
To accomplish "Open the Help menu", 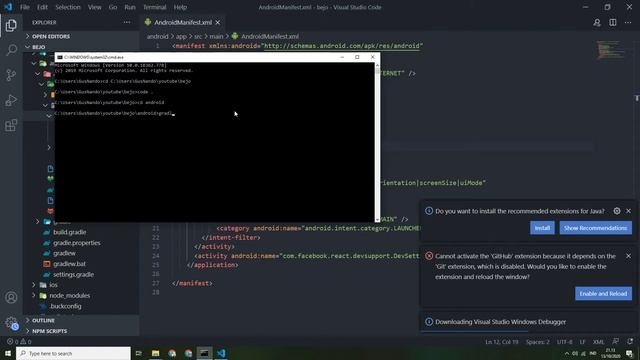I will [180, 7].
